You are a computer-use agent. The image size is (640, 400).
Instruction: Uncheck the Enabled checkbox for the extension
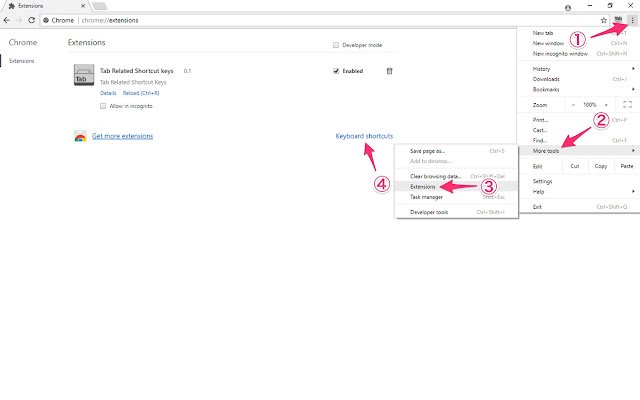click(x=336, y=71)
